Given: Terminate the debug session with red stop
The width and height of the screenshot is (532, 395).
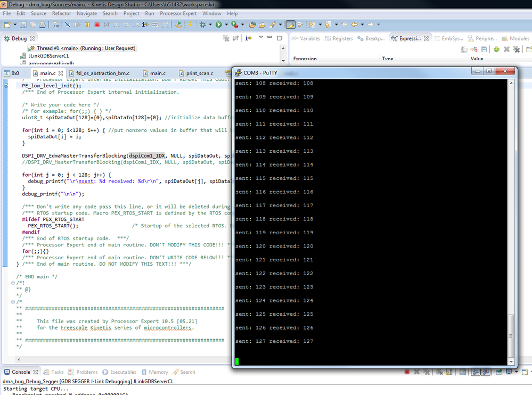Looking at the screenshot, I should [x=97, y=24].
